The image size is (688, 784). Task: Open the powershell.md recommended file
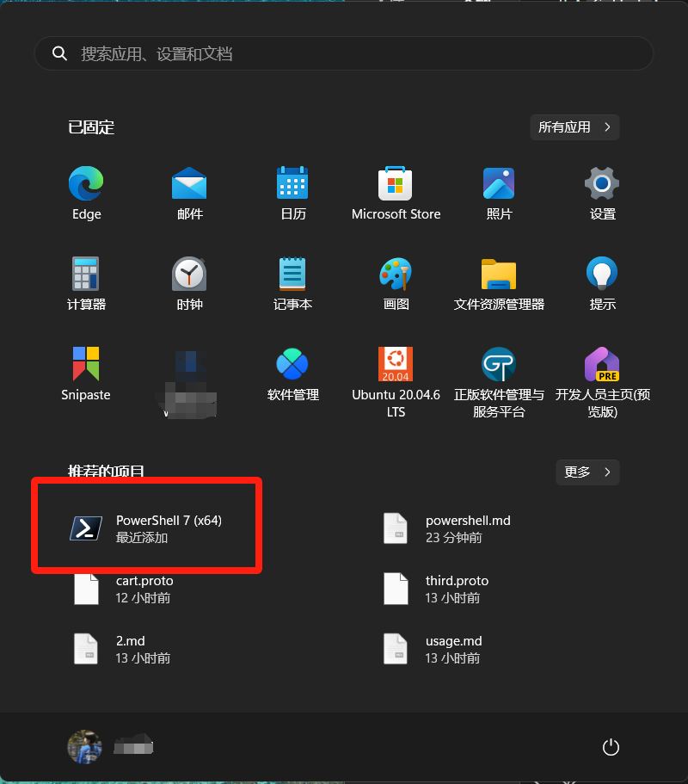447,528
